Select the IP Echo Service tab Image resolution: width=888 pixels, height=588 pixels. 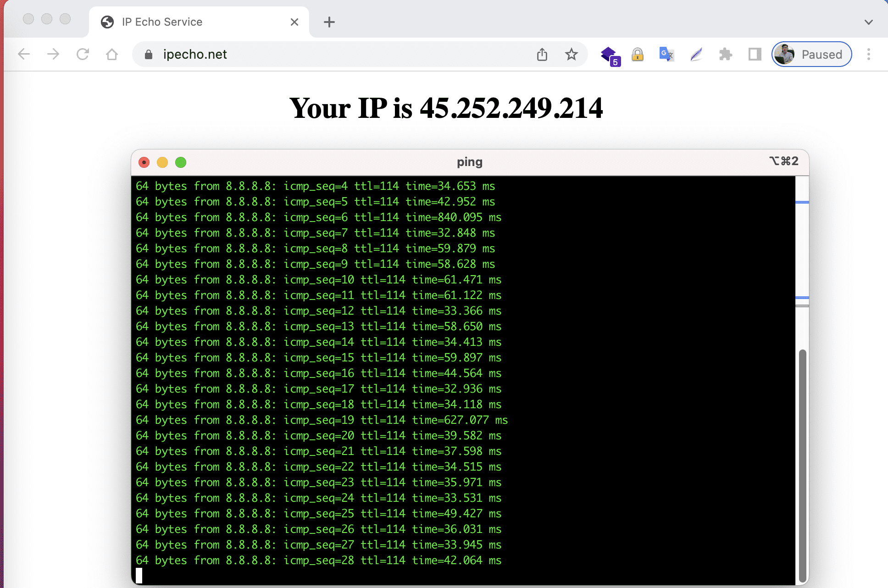[183, 22]
